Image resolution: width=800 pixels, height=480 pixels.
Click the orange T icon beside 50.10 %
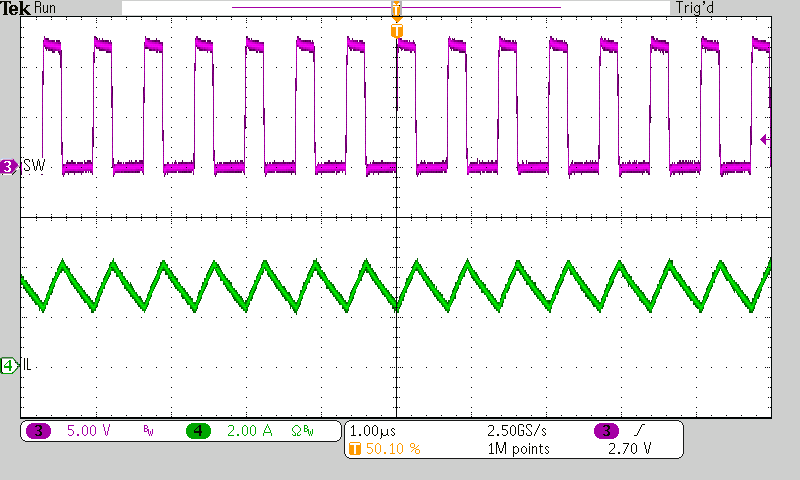(354, 449)
